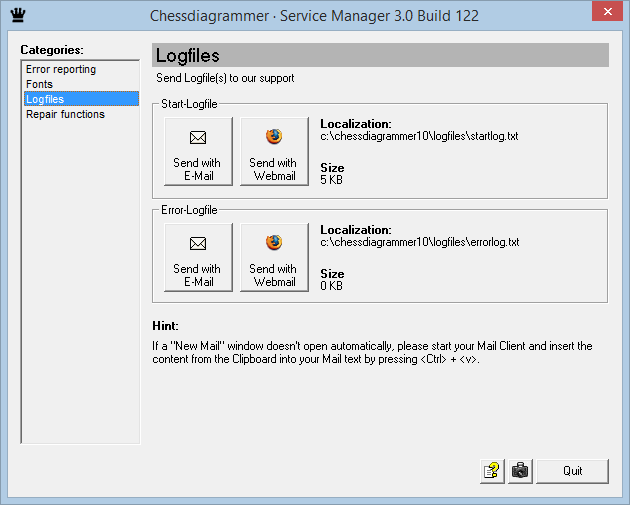Screen dimensions: 630x505
Task: Send Start-Logfile with E-Mail
Action: click(198, 151)
